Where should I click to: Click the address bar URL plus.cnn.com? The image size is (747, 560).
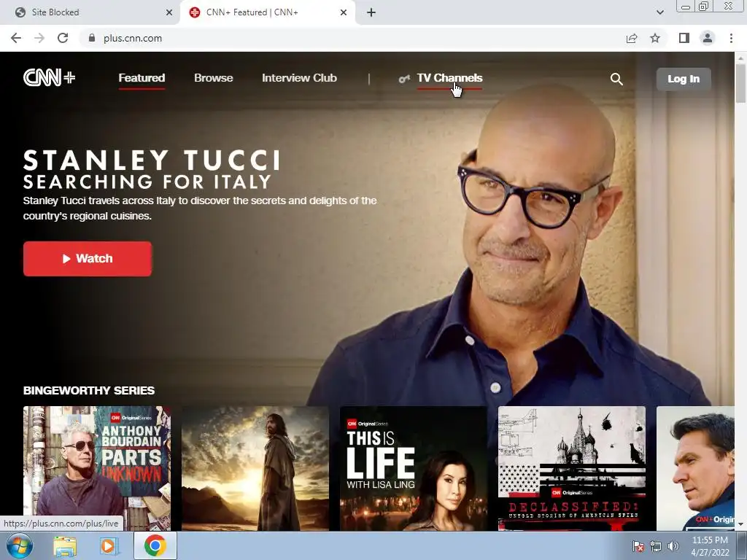pyautogui.click(x=133, y=38)
